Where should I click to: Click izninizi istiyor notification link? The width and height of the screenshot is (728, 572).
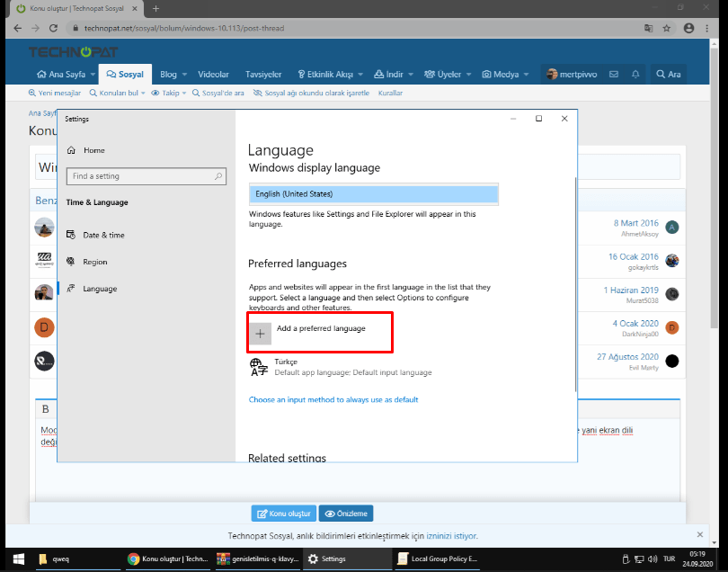pyautogui.click(x=452, y=536)
